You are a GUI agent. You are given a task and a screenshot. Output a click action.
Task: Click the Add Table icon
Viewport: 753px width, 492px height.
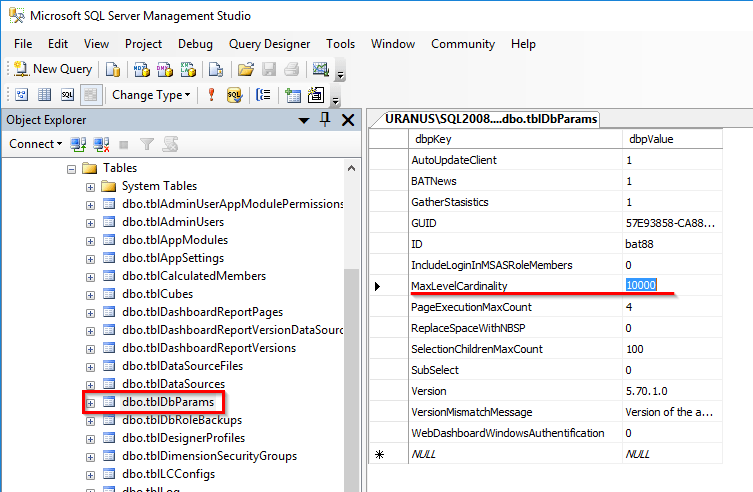(x=292, y=95)
